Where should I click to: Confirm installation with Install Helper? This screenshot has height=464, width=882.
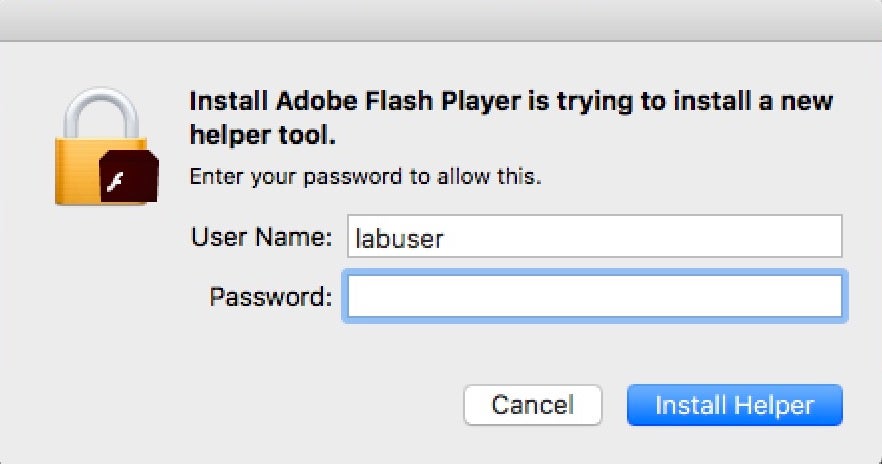pyautogui.click(x=734, y=405)
